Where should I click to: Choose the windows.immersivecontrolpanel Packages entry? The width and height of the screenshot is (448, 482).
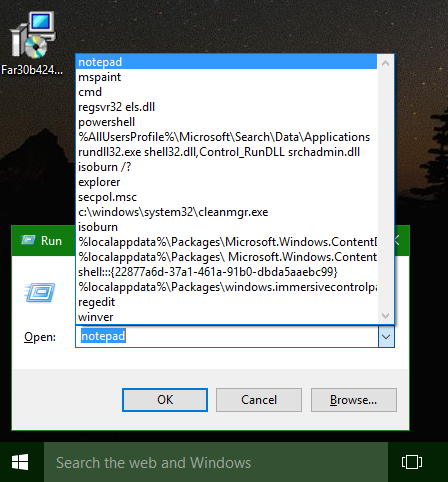pos(226,287)
